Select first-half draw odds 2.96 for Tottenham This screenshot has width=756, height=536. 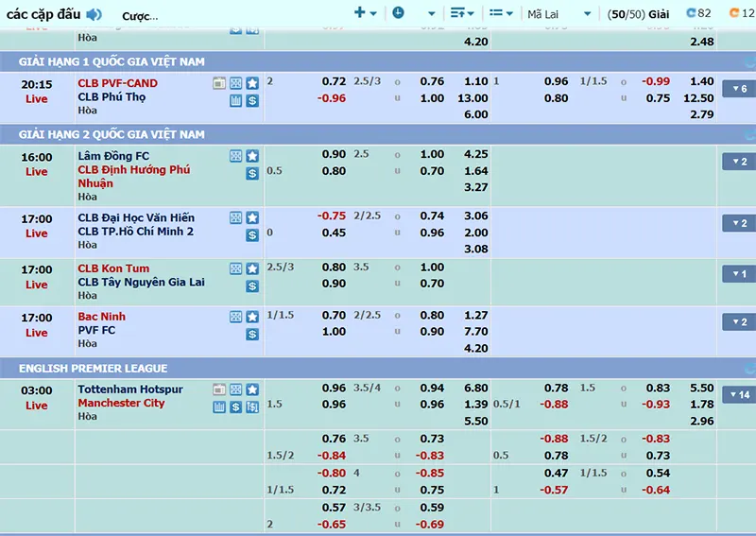701,422
